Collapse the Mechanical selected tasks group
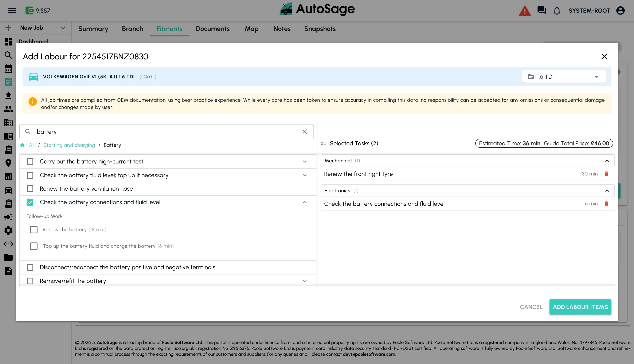Screen dimensions: 634x364 (607, 161)
